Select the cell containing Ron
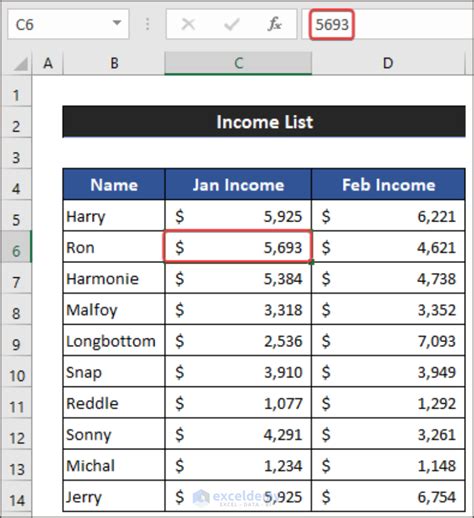This screenshot has width=474, height=518. [x=114, y=247]
